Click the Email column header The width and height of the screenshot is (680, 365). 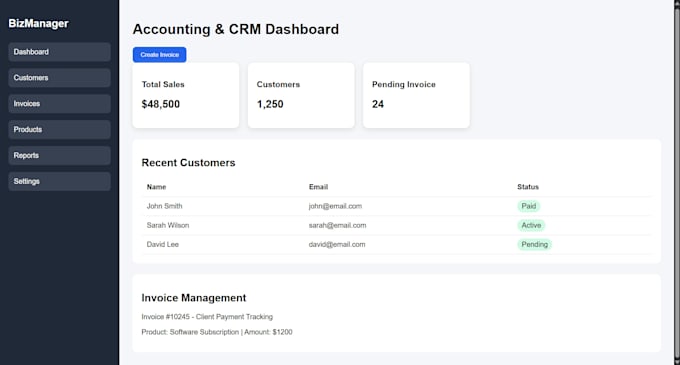coord(318,187)
